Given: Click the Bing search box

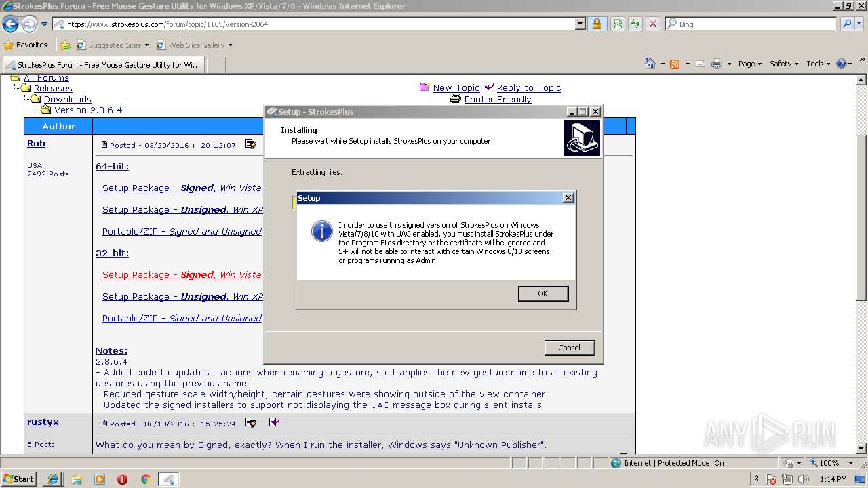Looking at the screenshot, I should [751, 24].
